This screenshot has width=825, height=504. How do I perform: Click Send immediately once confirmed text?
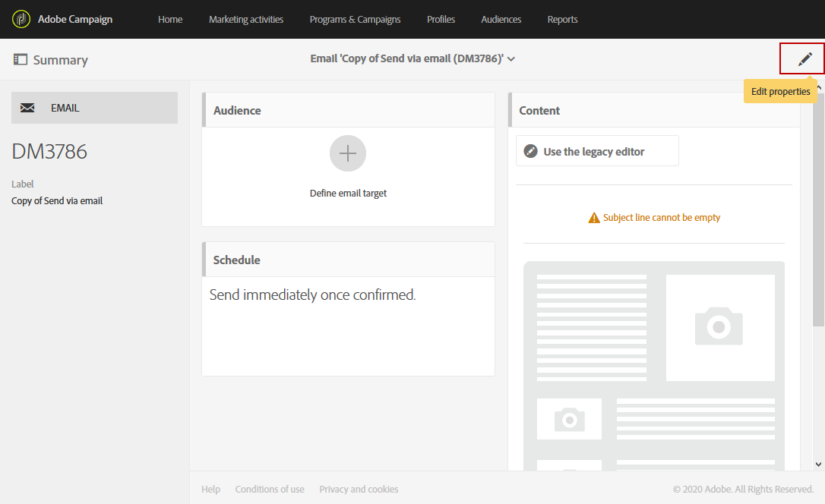(312, 295)
